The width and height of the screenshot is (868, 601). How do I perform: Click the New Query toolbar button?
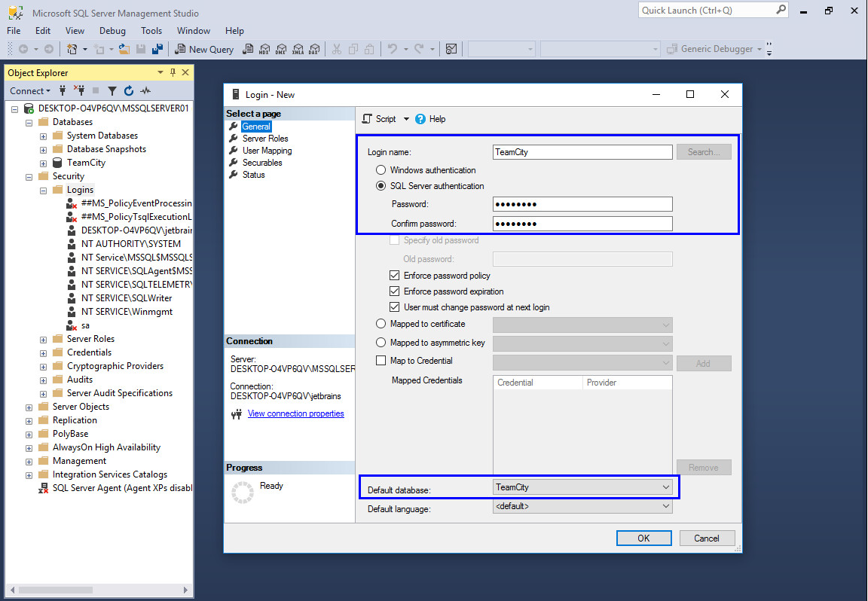204,49
